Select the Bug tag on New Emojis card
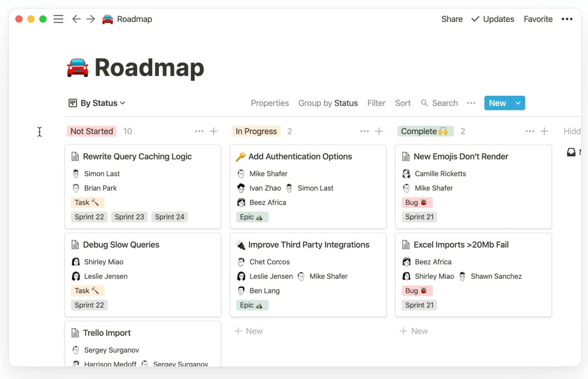Screen dimensions: 588x379 [417, 202]
